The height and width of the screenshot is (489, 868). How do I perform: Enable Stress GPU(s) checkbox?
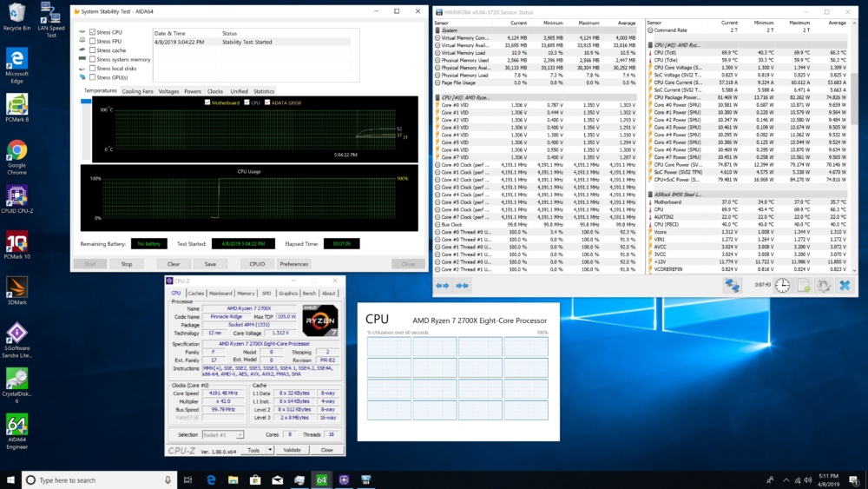93,77
